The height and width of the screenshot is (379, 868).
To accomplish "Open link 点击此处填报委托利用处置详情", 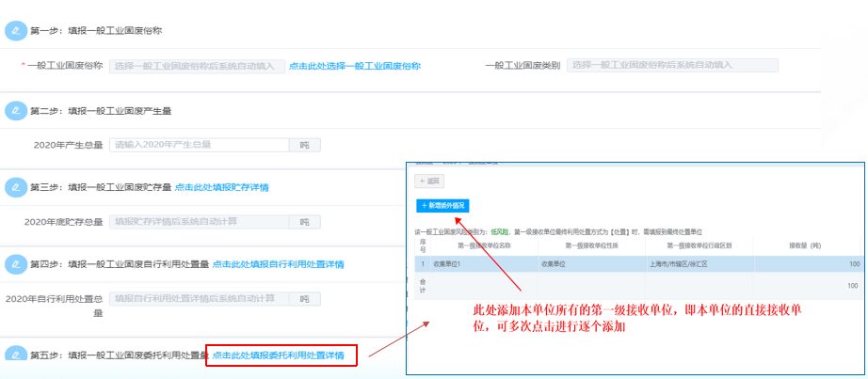I will (x=278, y=355).
